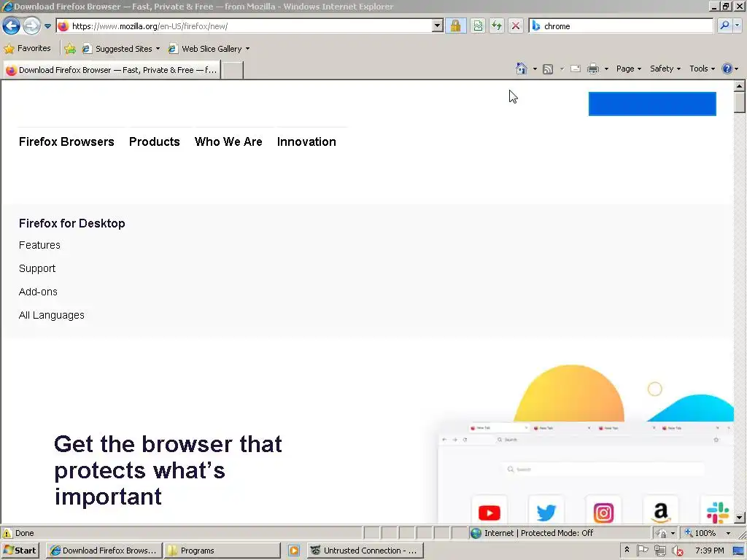Image resolution: width=747 pixels, height=560 pixels.
Task: Open the Favorites center
Action: coord(27,49)
